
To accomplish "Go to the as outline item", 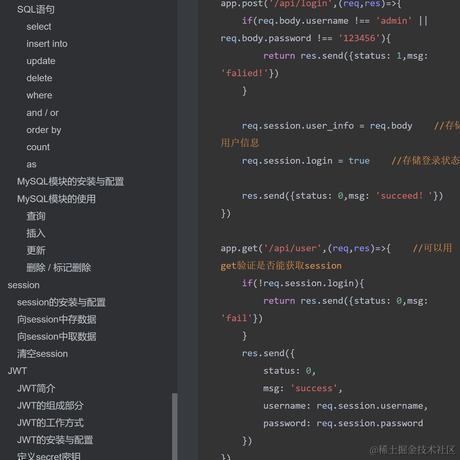I will (31, 164).
